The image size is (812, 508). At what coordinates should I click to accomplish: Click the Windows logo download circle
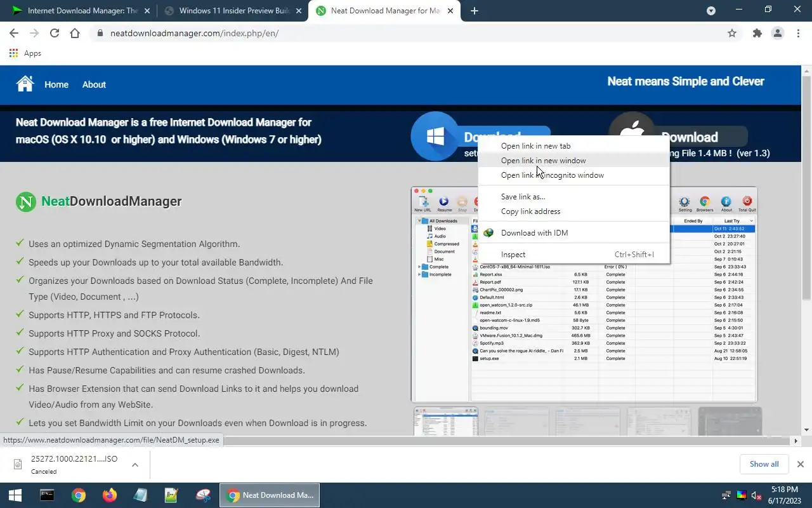pyautogui.click(x=435, y=136)
